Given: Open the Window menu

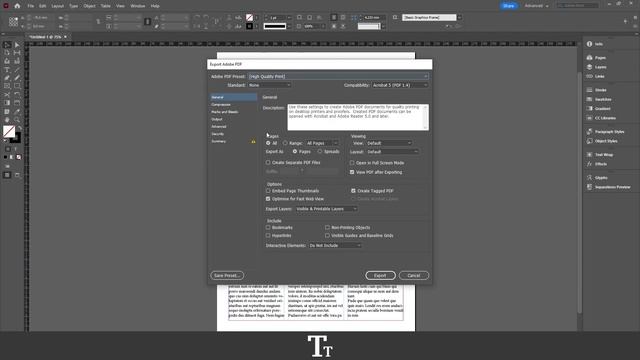Looking at the screenshot, I should 138,6.
